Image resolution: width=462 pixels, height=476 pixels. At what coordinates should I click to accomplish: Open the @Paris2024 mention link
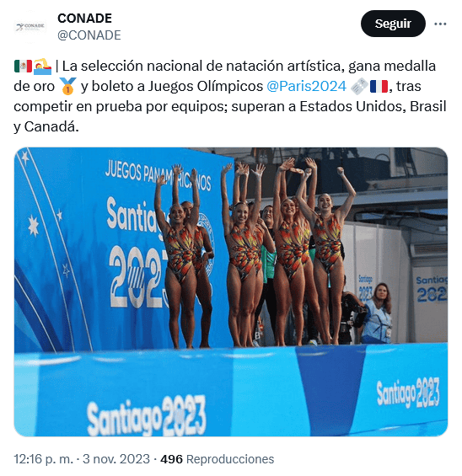coord(307,86)
